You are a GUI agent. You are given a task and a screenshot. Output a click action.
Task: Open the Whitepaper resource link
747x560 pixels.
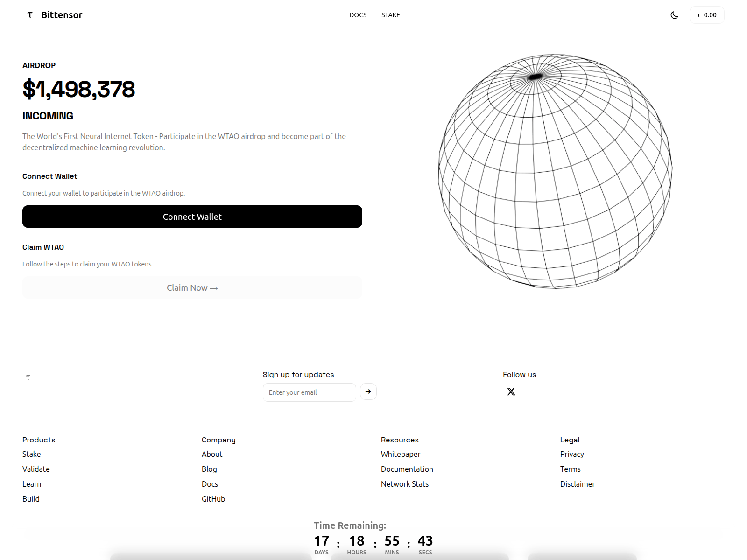pos(401,454)
